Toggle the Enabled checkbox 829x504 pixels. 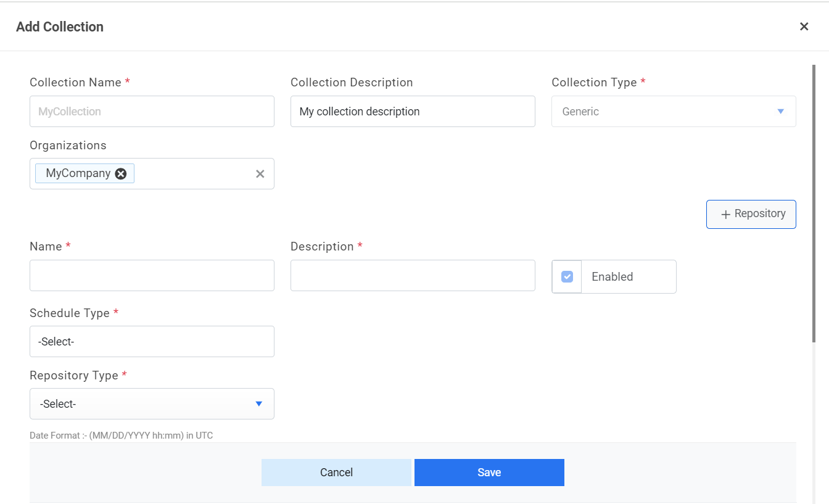point(567,277)
